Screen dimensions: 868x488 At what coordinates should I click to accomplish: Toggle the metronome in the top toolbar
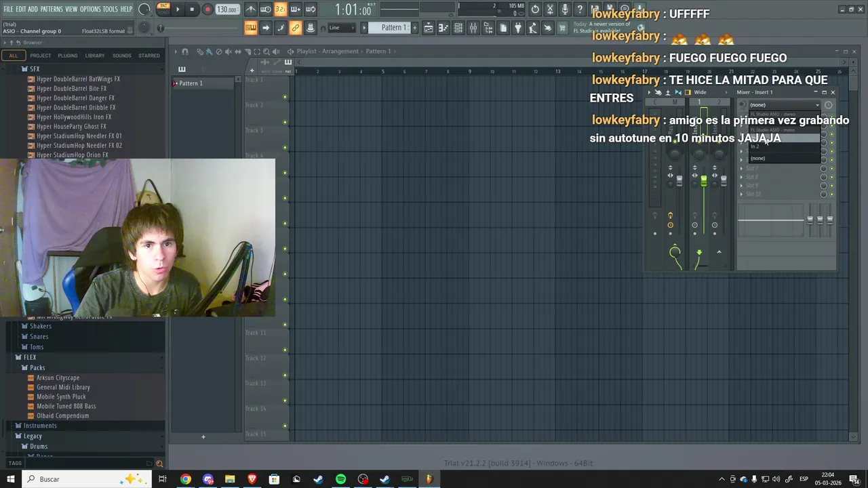[x=251, y=9]
